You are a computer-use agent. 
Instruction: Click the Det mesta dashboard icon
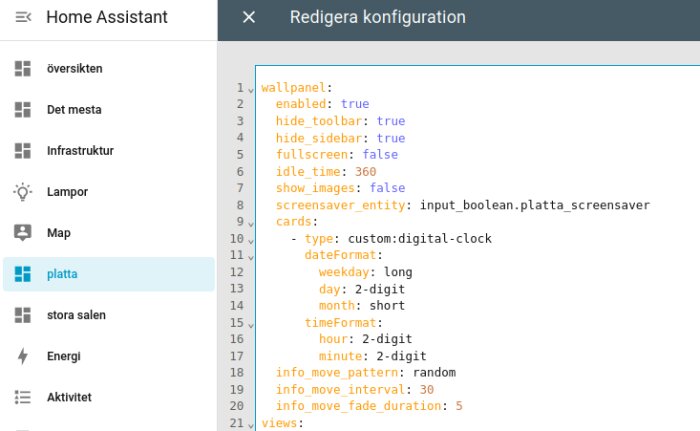[x=23, y=109]
